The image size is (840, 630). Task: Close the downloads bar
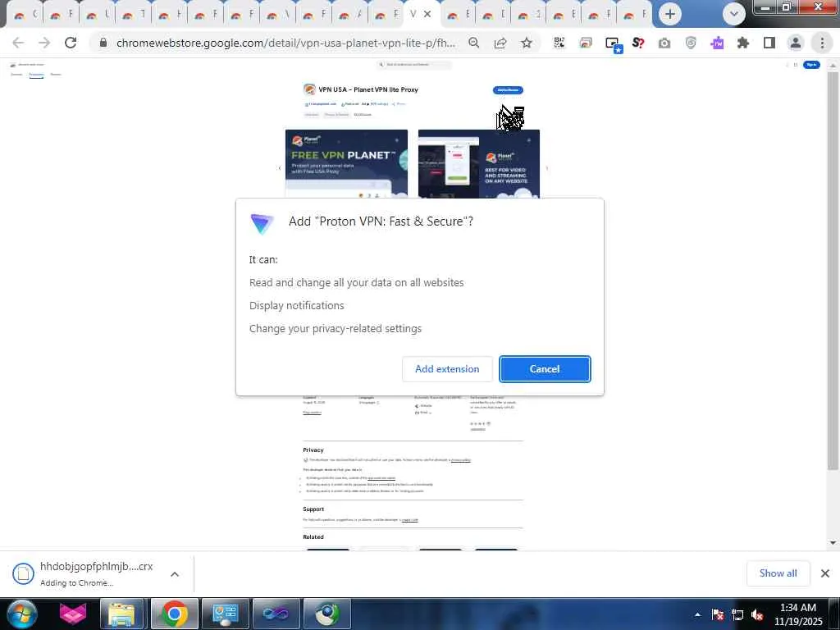coord(825,573)
